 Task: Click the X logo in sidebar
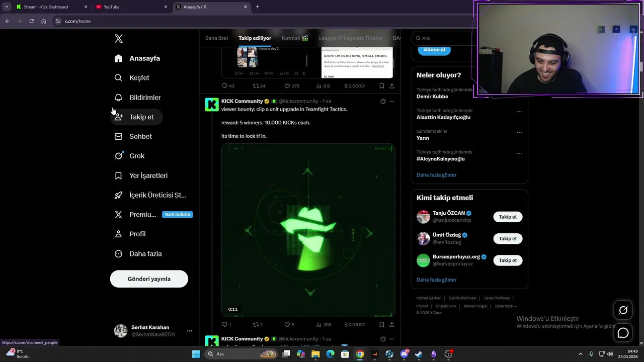(x=118, y=39)
